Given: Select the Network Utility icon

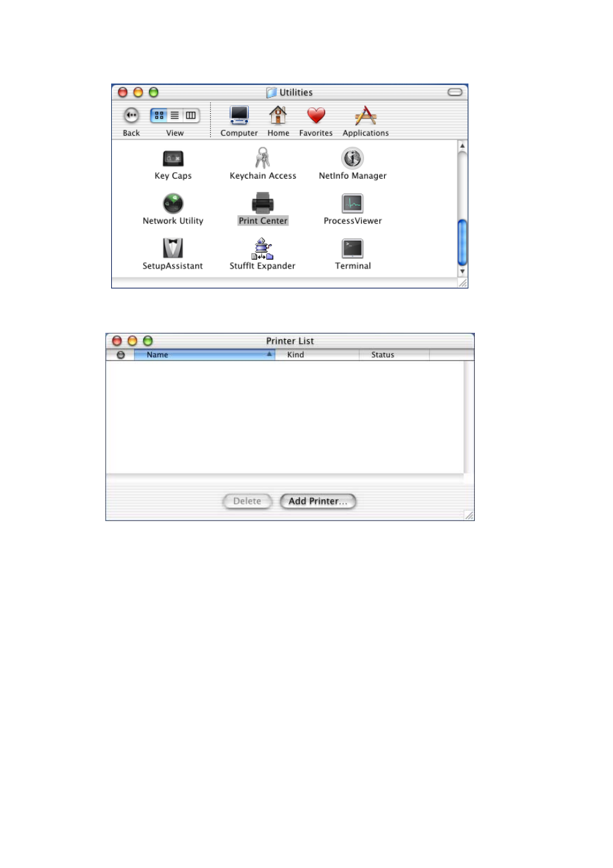Looking at the screenshot, I should [173, 204].
